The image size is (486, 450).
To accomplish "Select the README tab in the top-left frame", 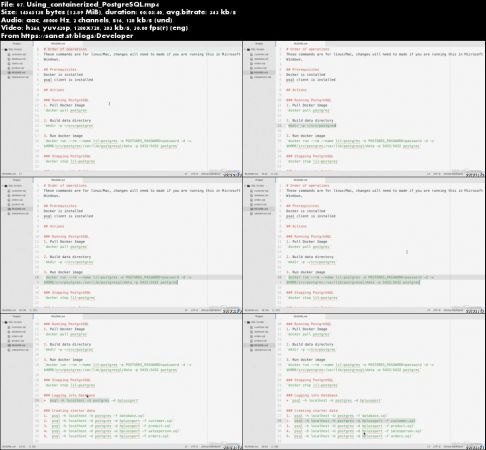I will point(58,44).
